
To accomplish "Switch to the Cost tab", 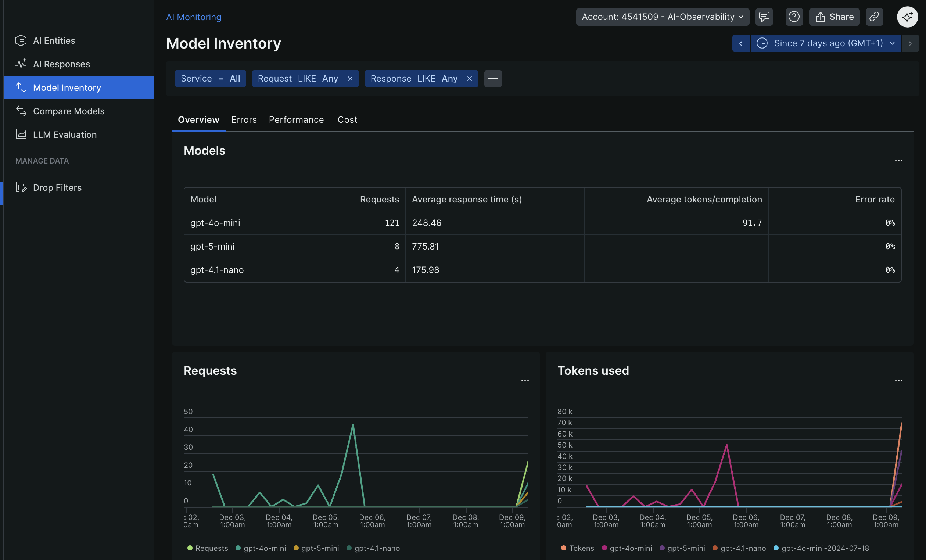I will pyautogui.click(x=347, y=120).
